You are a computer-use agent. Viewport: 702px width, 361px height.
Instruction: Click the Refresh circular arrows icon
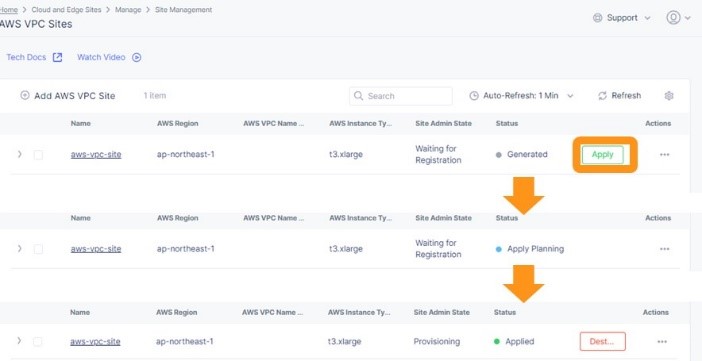pos(602,96)
